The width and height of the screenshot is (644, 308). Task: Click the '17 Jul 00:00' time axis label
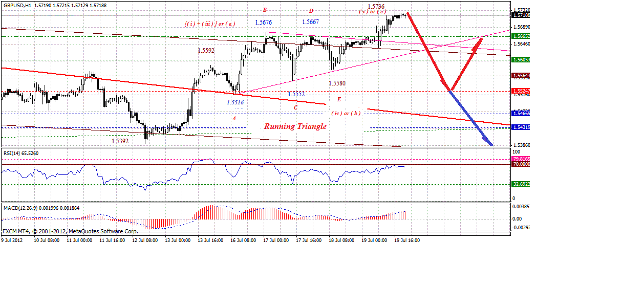[275, 239]
